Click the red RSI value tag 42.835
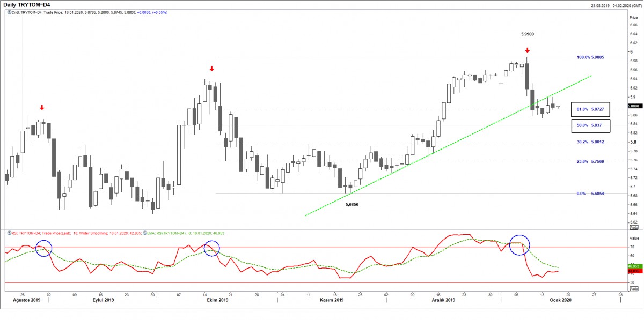The image size is (644, 320). coord(634,271)
